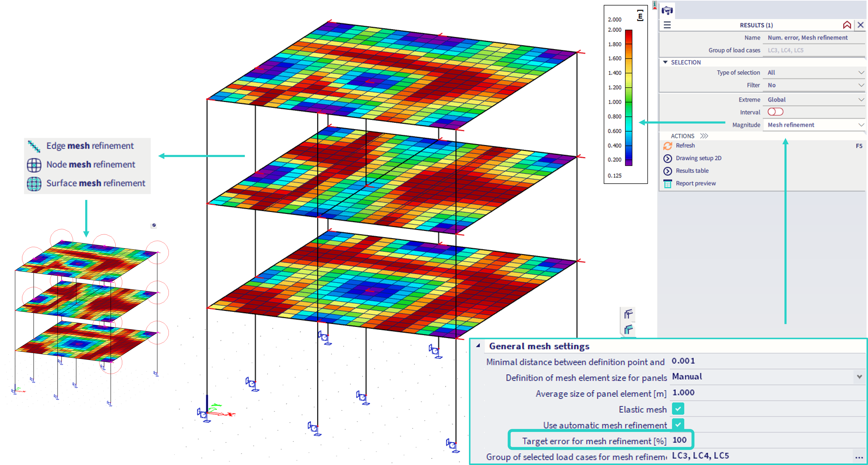Screen dimensions: 868x465
Task: Click the results panel home icon
Action: tap(847, 25)
